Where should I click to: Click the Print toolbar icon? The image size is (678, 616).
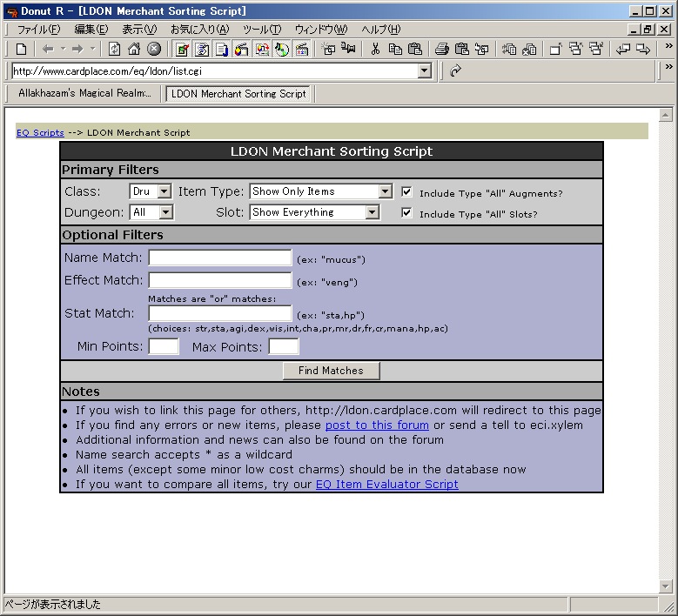441,50
